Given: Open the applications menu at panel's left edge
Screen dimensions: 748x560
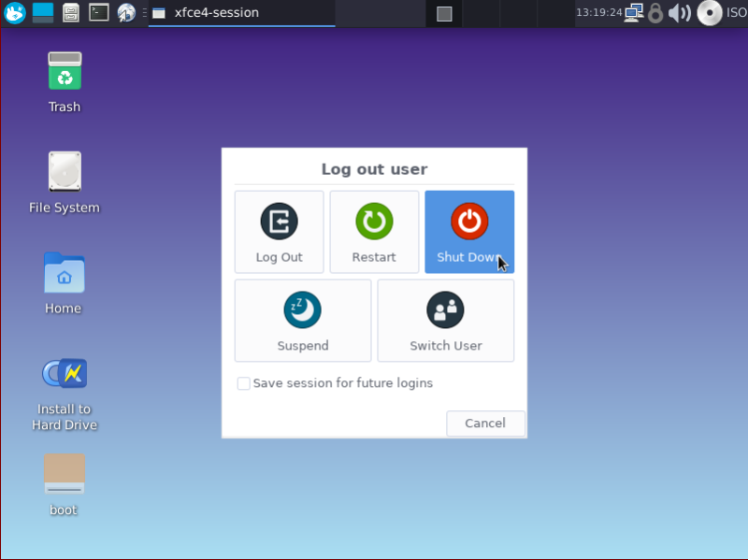Looking at the screenshot, I should point(13,12).
